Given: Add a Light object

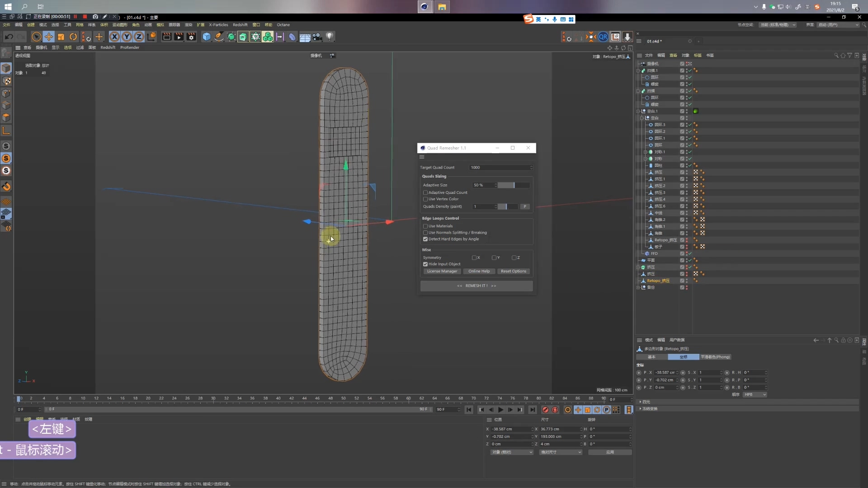Looking at the screenshot, I should pos(330,37).
